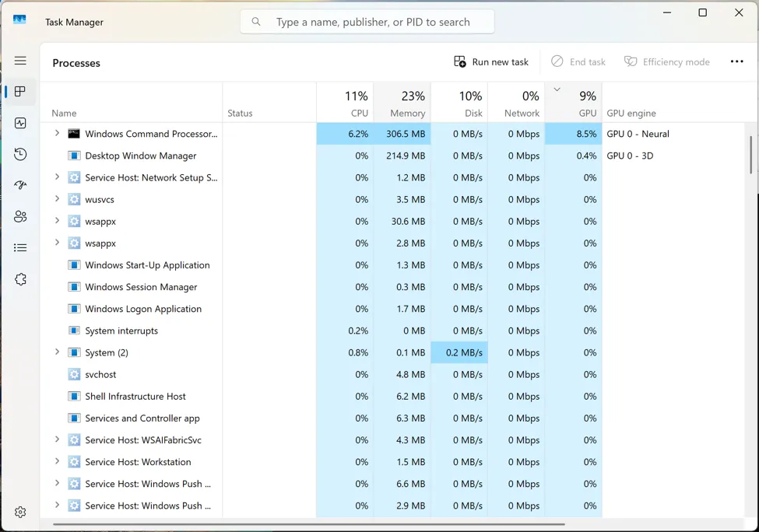Open the Services puzzle-piece icon
759x532 pixels.
coord(20,279)
